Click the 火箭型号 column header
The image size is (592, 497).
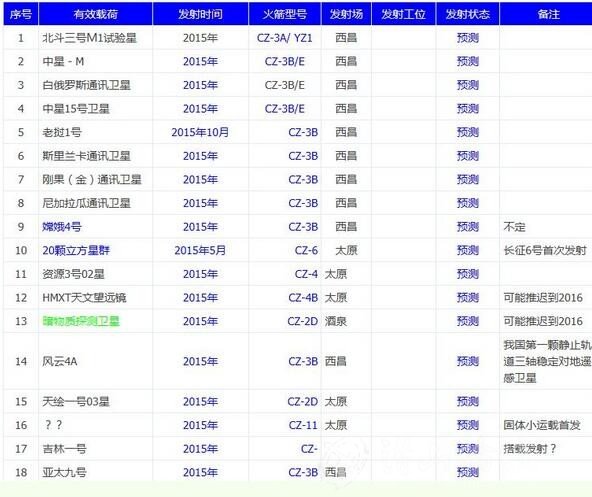click(285, 14)
